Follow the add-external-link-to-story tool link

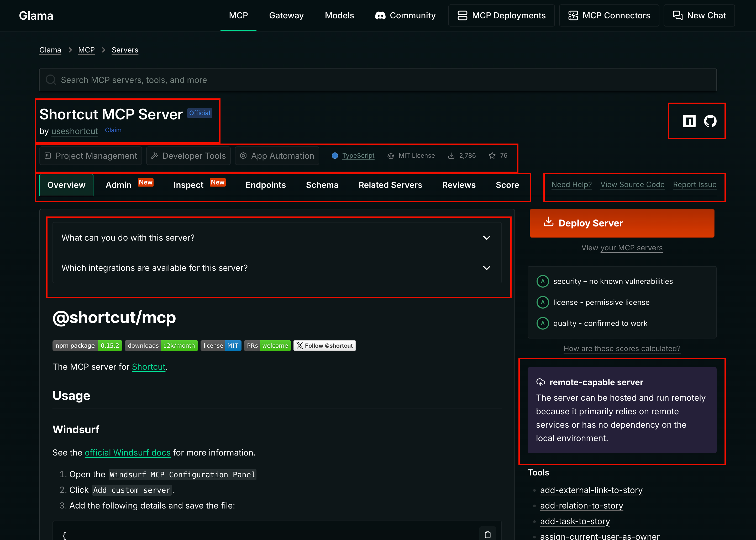tap(591, 490)
